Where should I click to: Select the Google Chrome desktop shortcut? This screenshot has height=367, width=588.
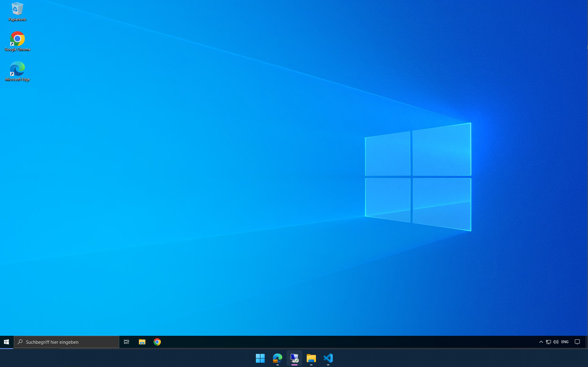click(x=17, y=41)
